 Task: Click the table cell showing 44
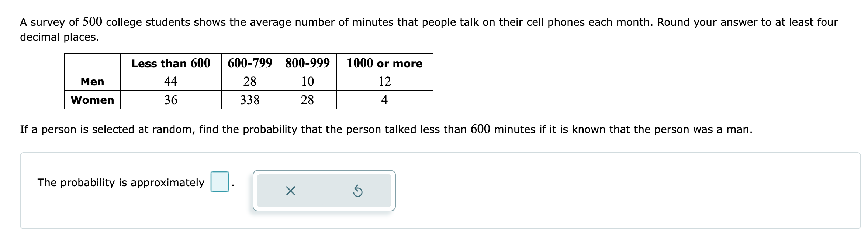tap(171, 81)
